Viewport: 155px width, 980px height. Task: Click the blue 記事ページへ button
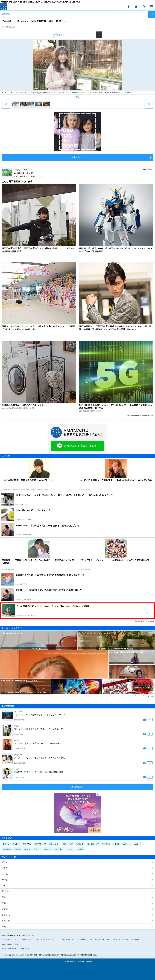(77, 158)
